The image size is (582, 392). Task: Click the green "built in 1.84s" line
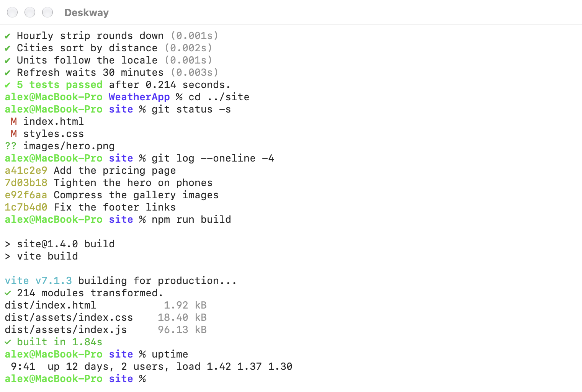[x=53, y=342]
